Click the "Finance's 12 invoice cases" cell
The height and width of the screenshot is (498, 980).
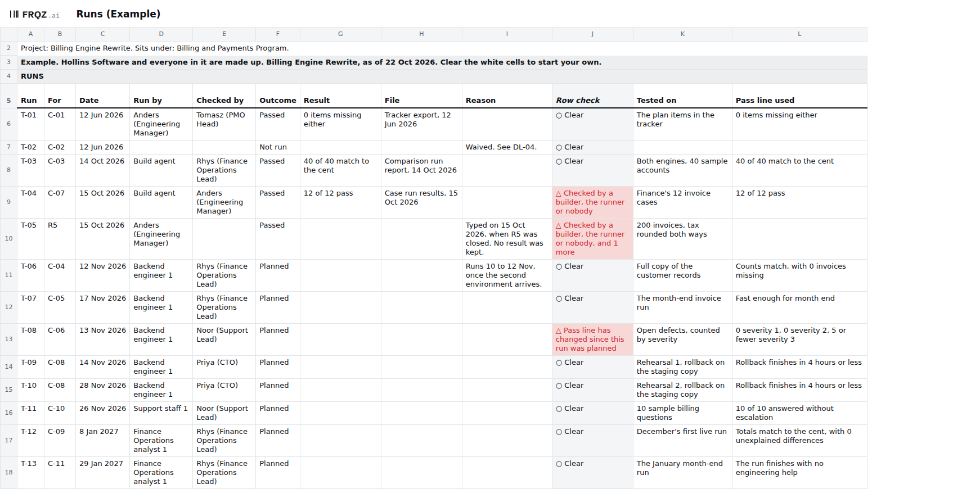(682, 202)
